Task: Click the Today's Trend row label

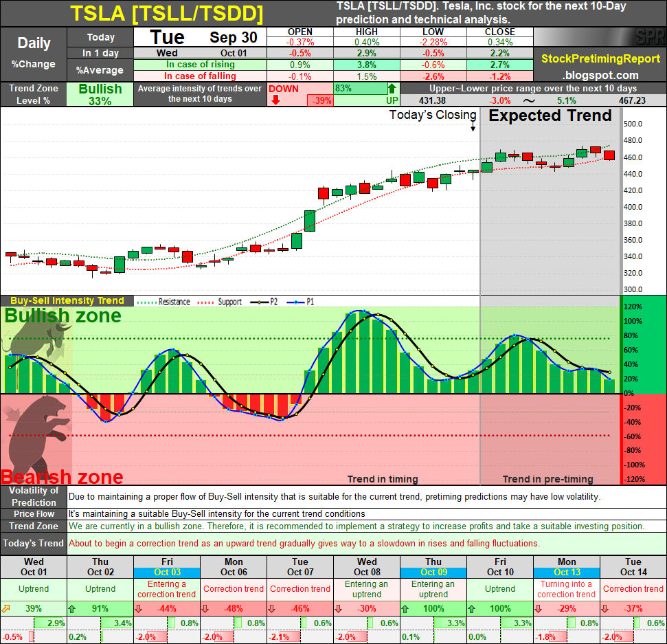Action: pyautogui.click(x=34, y=544)
